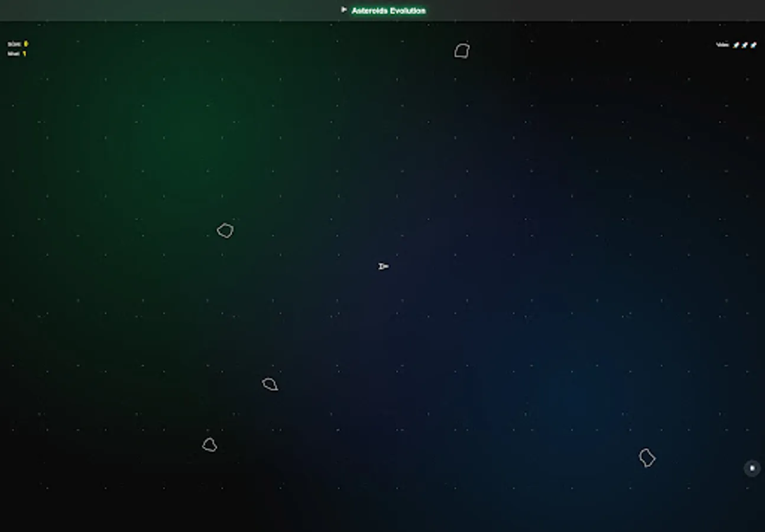The width and height of the screenshot is (765, 532).
Task: Click the Asteroids Evolution title text
Action: point(388,10)
